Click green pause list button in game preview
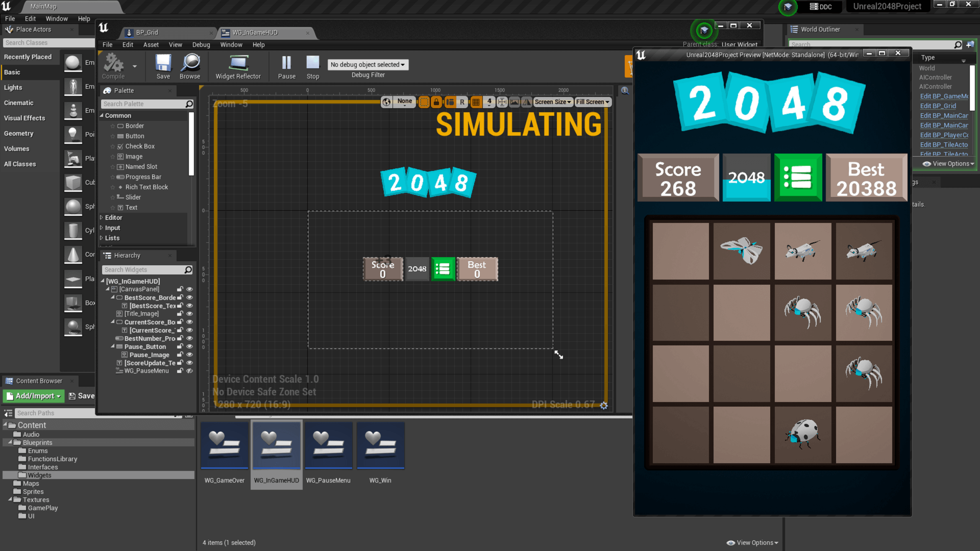Image resolution: width=980 pixels, height=551 pixels. point(798,178)
